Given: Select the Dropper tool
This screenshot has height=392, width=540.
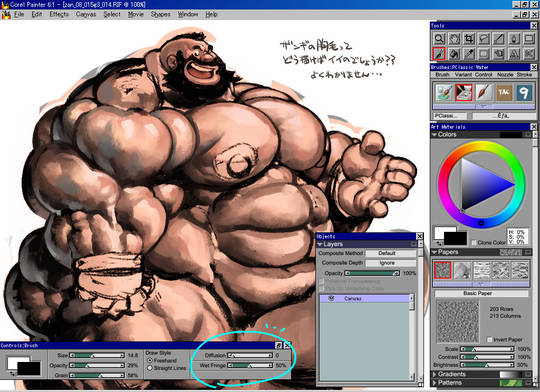Looking at the screenshot, I should coord(469,53).
